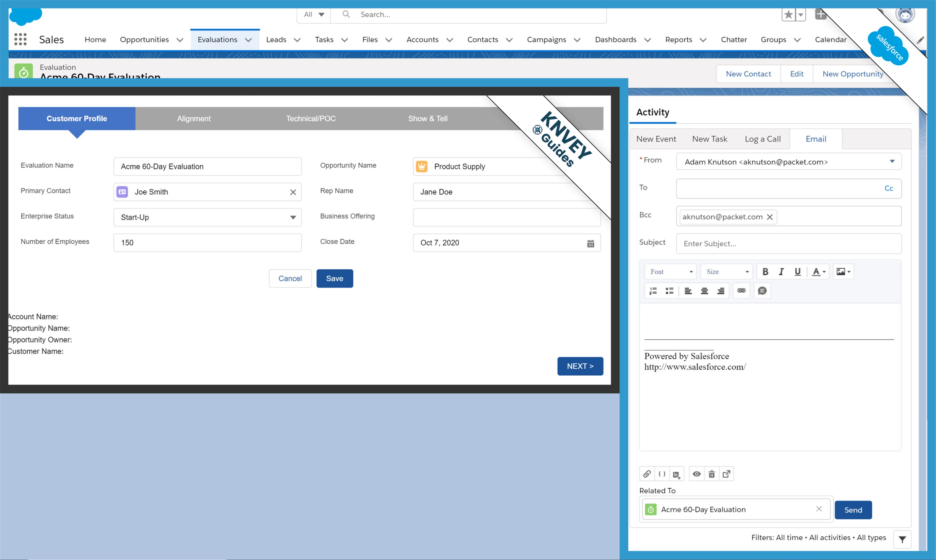Click the activity filter funnel icon

point(902,540)
